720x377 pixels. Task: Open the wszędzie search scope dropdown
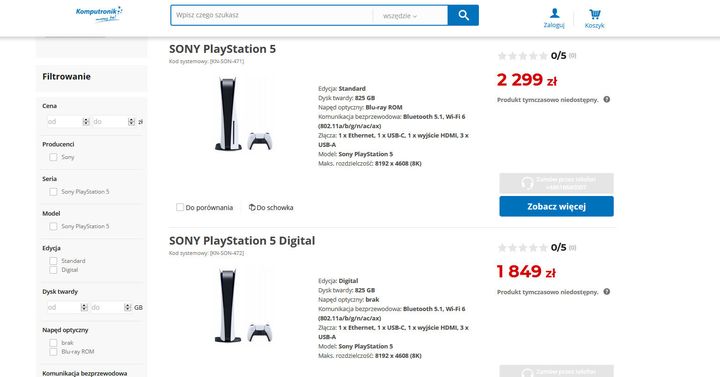(399, 16)
